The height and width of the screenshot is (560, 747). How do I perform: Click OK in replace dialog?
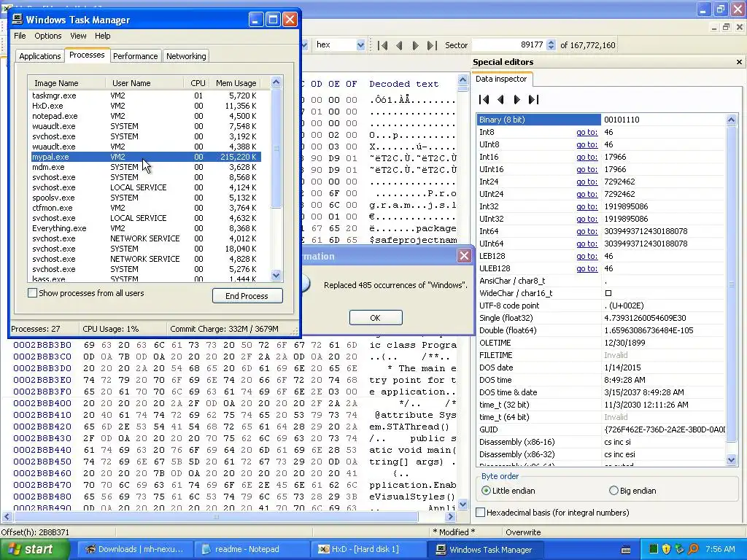click(376, 318)
